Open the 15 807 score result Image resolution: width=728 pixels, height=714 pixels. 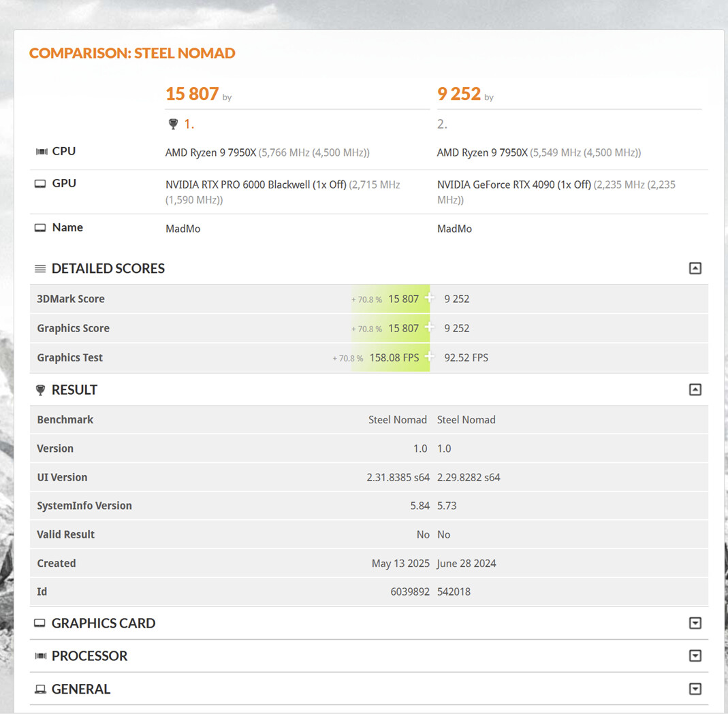coord(192,94)
